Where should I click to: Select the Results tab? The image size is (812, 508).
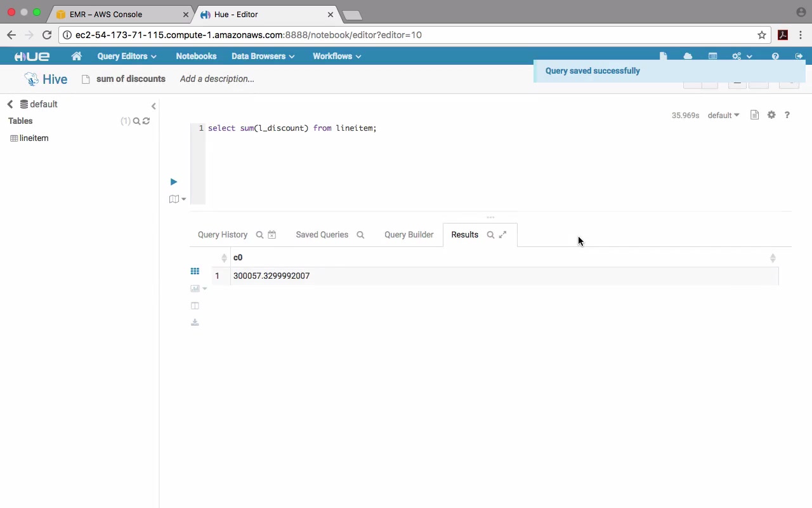[x=464, y=234]
